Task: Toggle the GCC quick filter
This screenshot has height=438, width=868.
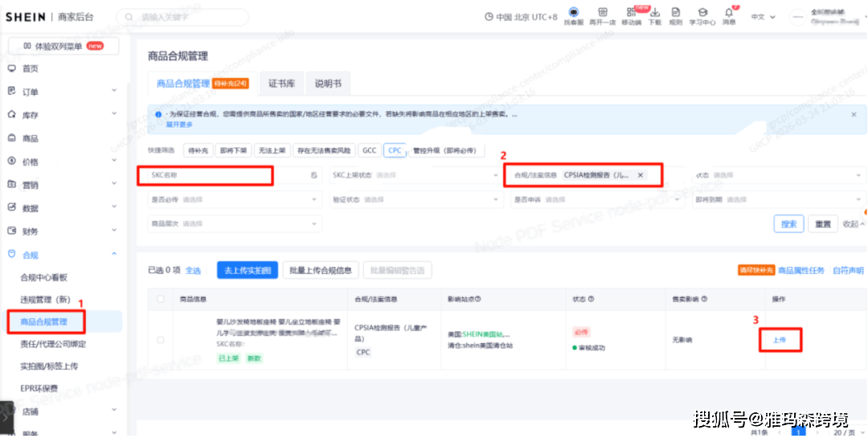Action: [369, 150]
